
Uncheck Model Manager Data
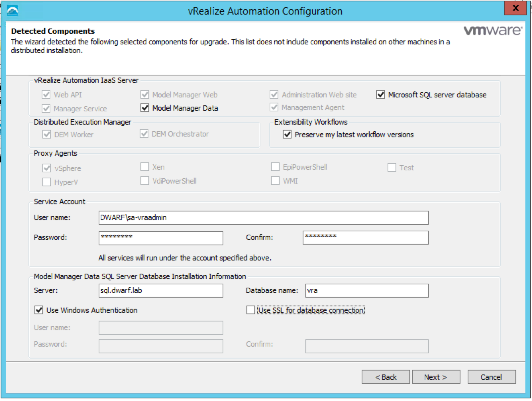(145, 108)
